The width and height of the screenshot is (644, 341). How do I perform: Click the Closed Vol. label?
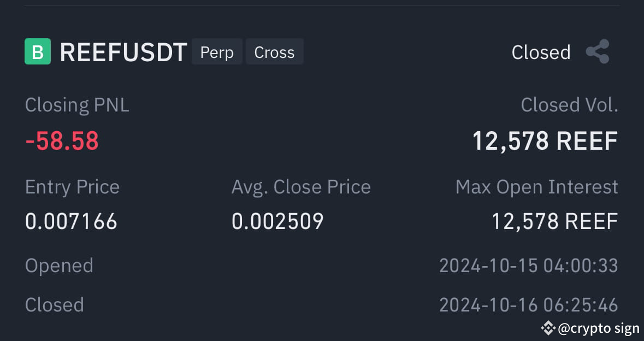coord(569,105)
